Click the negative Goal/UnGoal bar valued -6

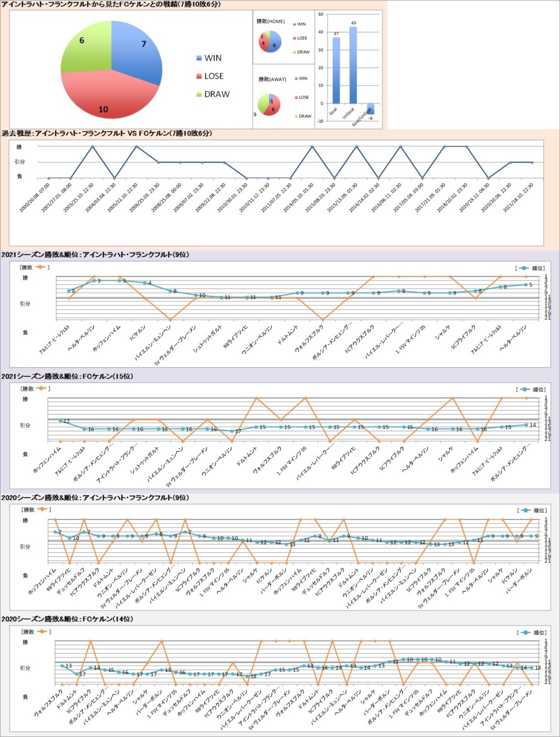point(370,109)
